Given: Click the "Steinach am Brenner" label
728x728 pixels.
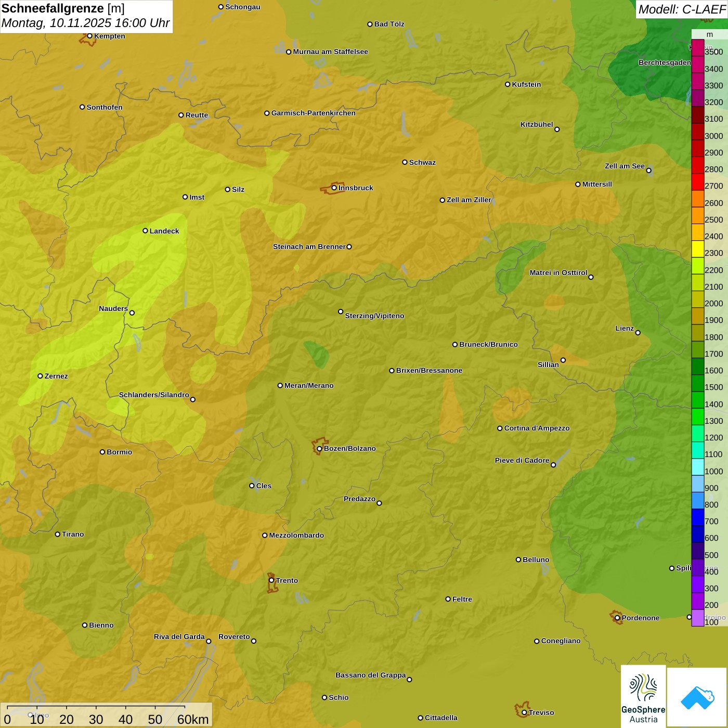Looking at the screenshot, I should (309, 246).
